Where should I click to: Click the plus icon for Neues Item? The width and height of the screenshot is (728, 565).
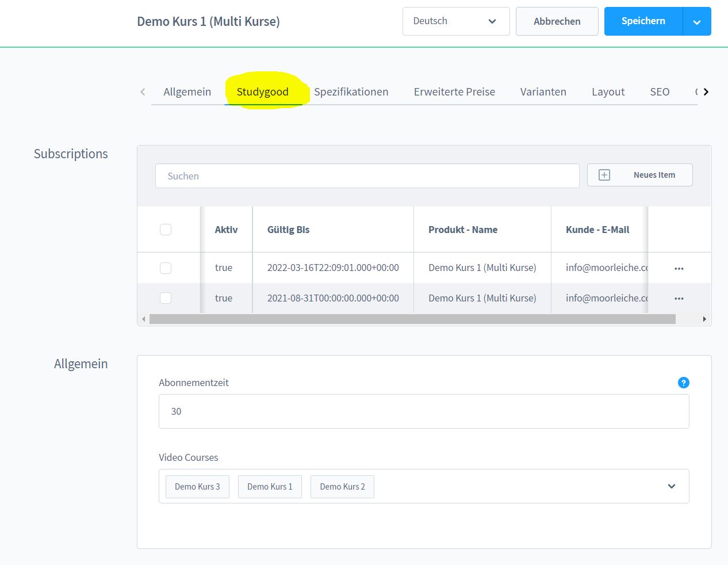click(x=604, y=175)
